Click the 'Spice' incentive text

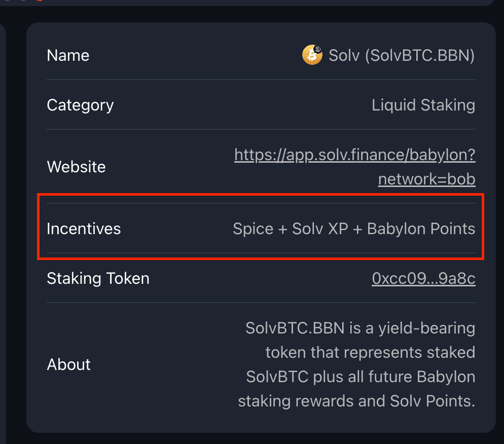(x=253, y=229)
